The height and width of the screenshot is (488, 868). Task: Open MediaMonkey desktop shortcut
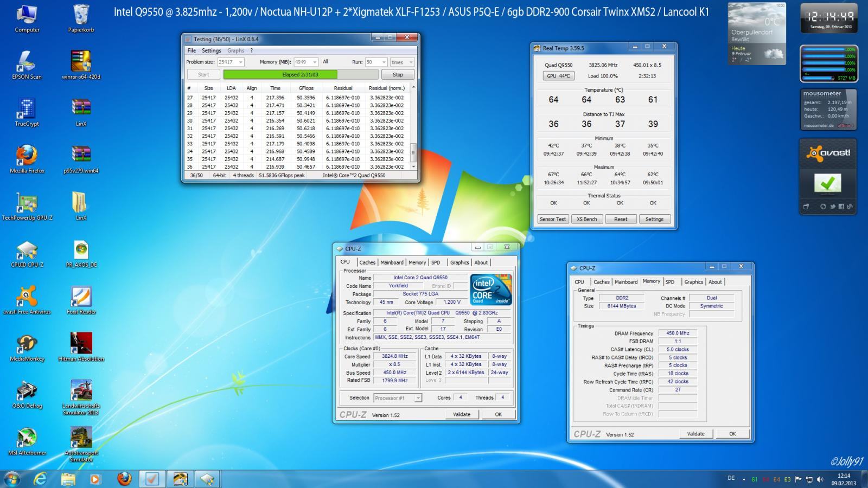(x=27, y=348)
